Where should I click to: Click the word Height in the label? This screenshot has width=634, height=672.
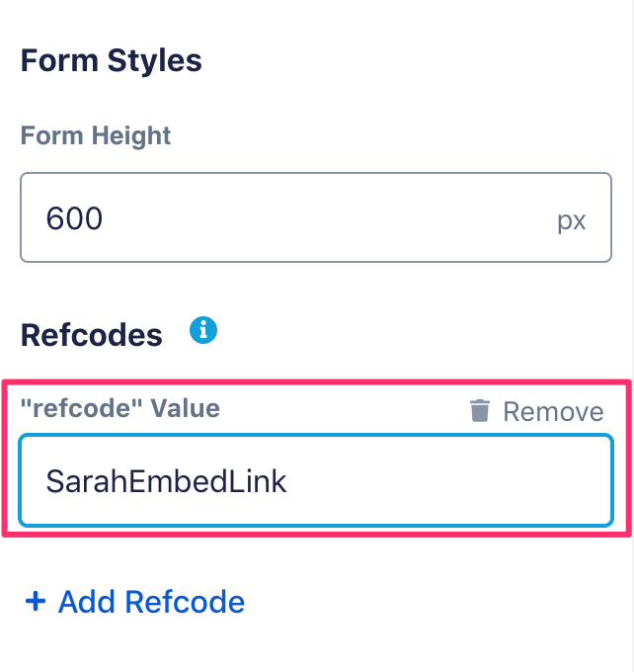(x=132, y=135)
